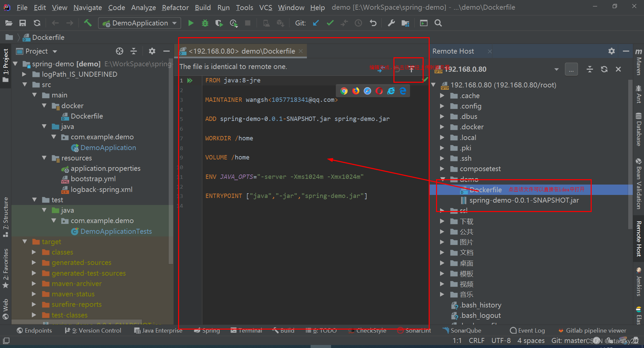Open Search Everywhere magnifier icon

pos(438,23)
